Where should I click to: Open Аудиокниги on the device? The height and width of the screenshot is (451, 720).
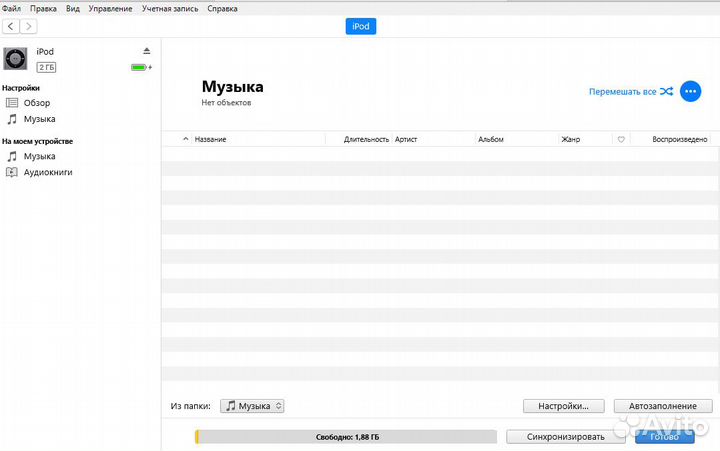pyautogui.click(x=47, y=173)
